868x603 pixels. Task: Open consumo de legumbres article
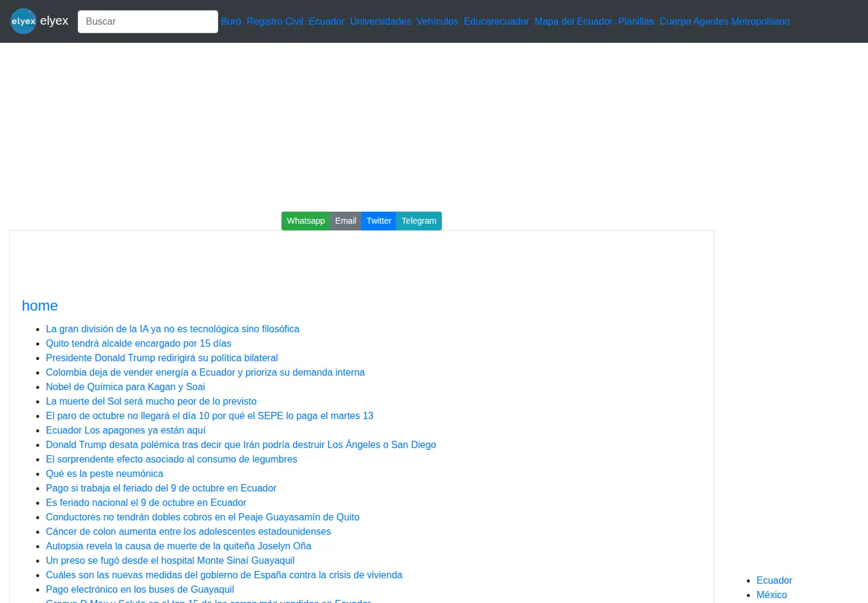[171, 459]
